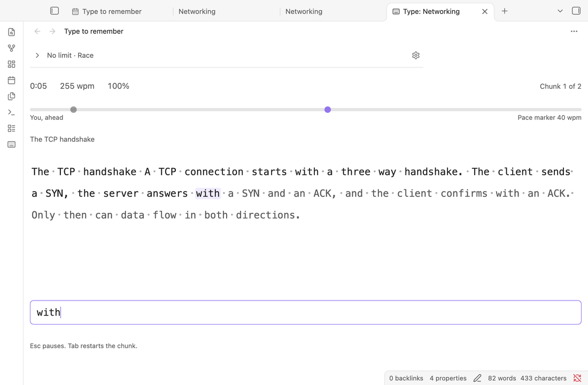Focus the typing input field
This screenshot has width=588, height=385.
point(306,312)
